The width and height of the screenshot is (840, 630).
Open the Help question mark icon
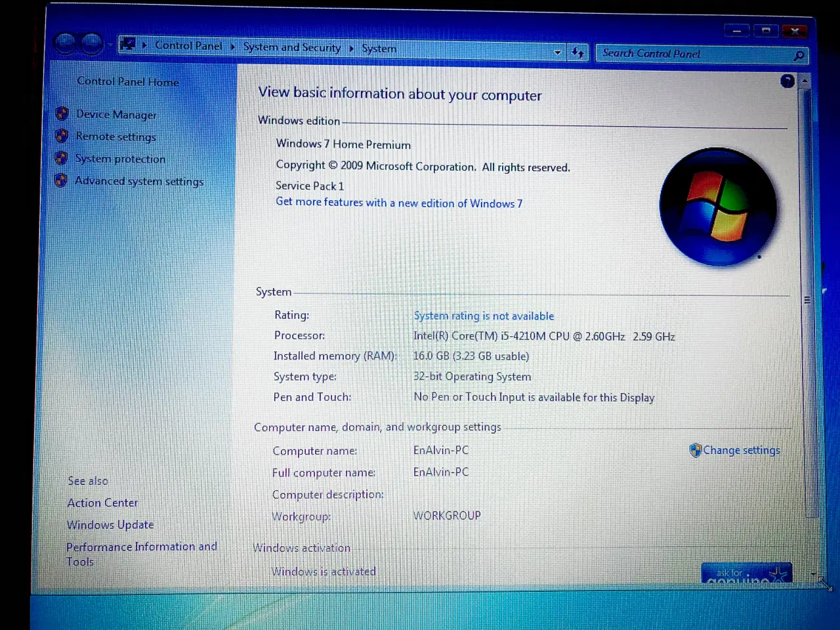(x=787, y=81)
